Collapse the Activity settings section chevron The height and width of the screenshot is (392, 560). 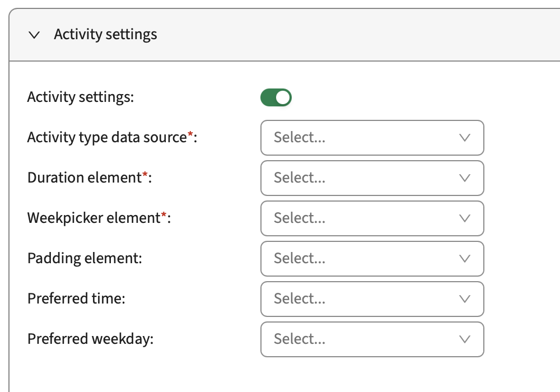coord(34,35)
